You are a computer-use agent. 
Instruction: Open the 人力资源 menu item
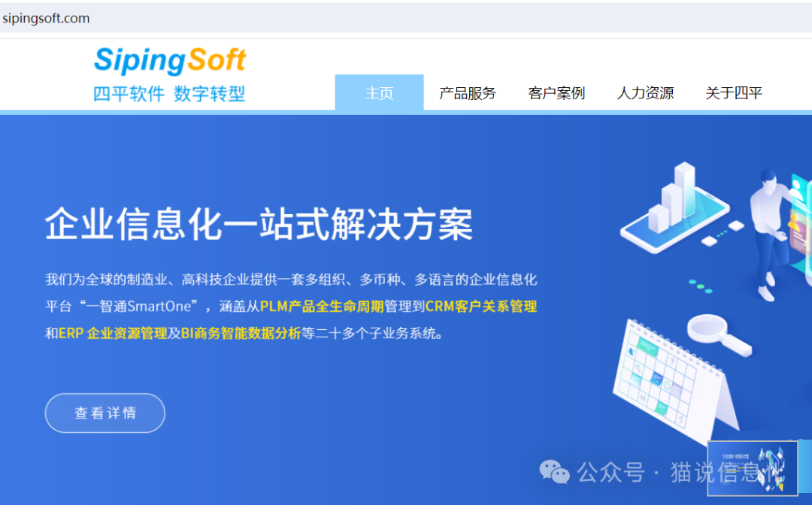click(x=645, y=93)
